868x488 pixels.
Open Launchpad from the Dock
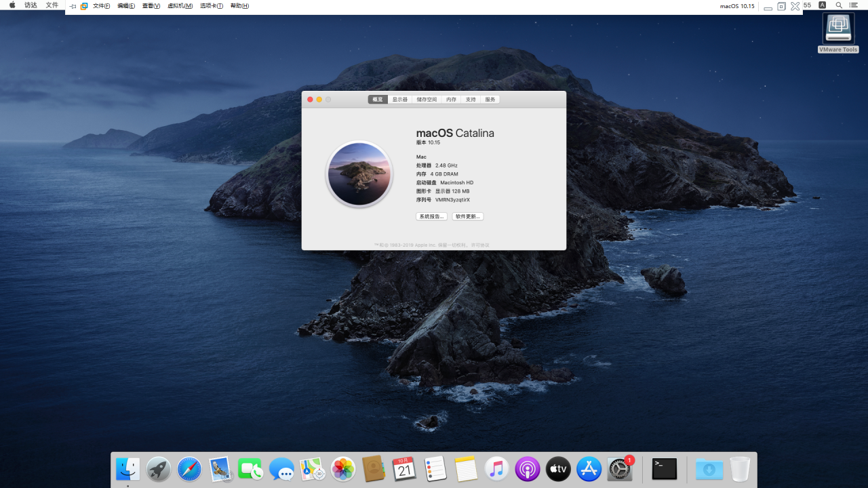[158, 468]
